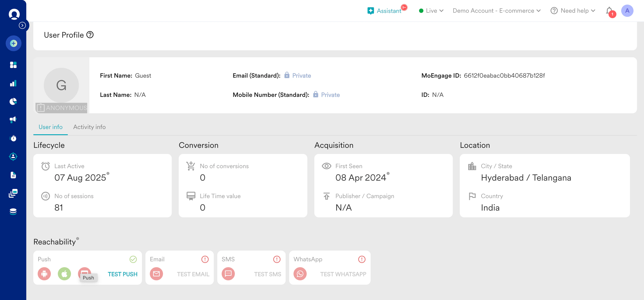Click the WhatsApp channel icon
This screenshot has width=644, height=300.
coord(300,274)
